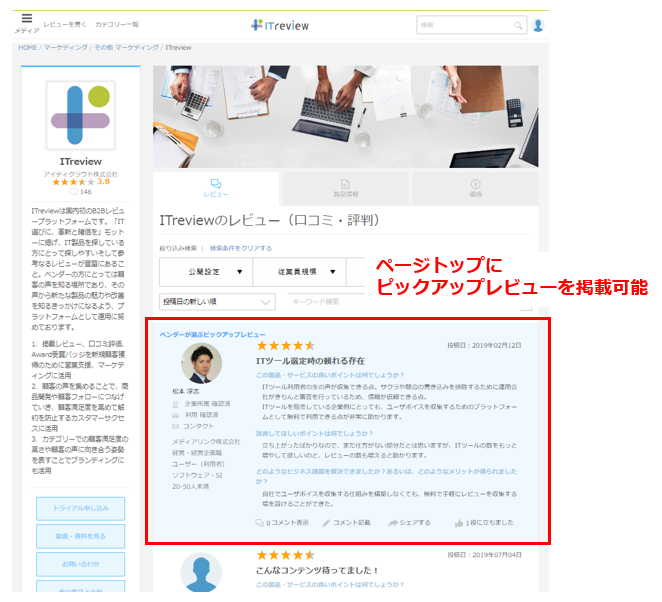Viewport: 662px width, 602px height.
Task: Click reviewer 松本 淳志 profile photo
Action: tap(201, 363)
